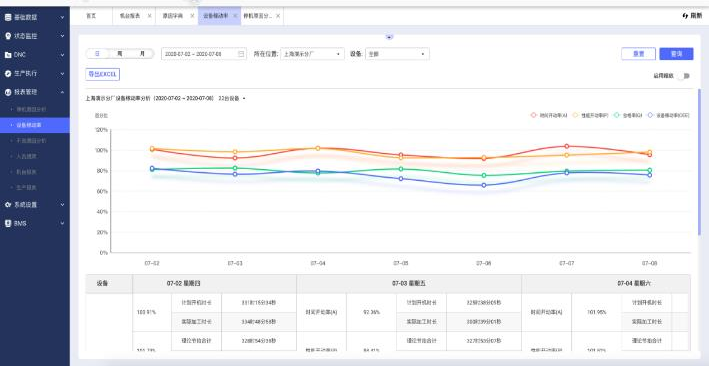Image resolution: width=709 pixels, height=366 pixels.
Task: Expand the 基础数据 menu chevron
Action: click(x=62, y=18)
